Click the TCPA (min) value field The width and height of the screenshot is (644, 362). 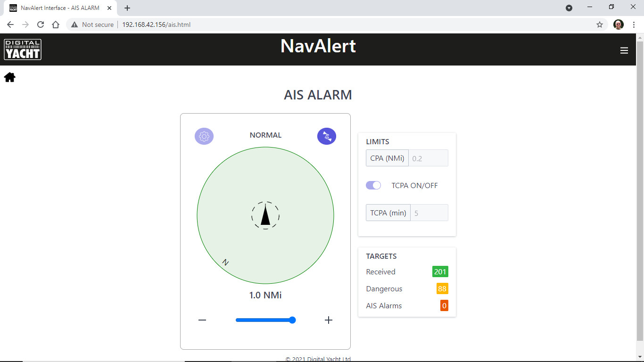point(429,213)
